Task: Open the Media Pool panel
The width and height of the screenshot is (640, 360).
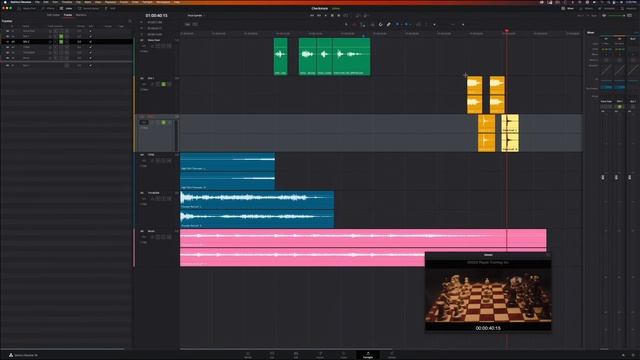Action: tap(27, 8)
